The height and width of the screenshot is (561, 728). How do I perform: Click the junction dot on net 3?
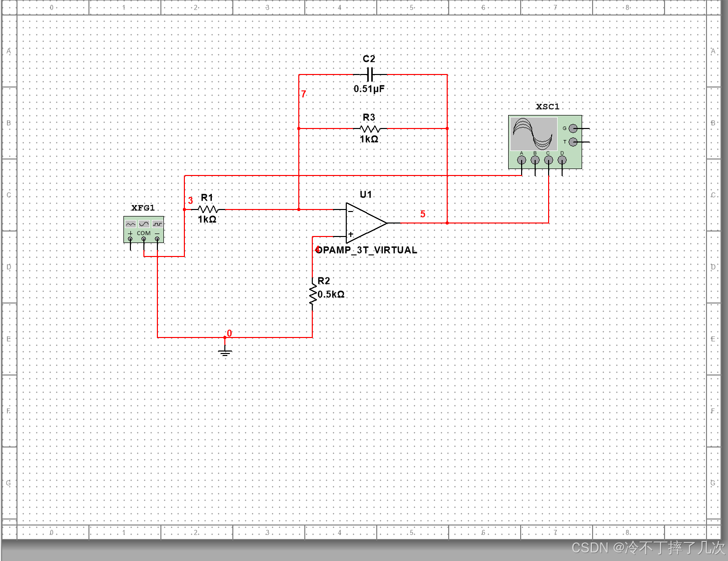(x=184, y=209)
